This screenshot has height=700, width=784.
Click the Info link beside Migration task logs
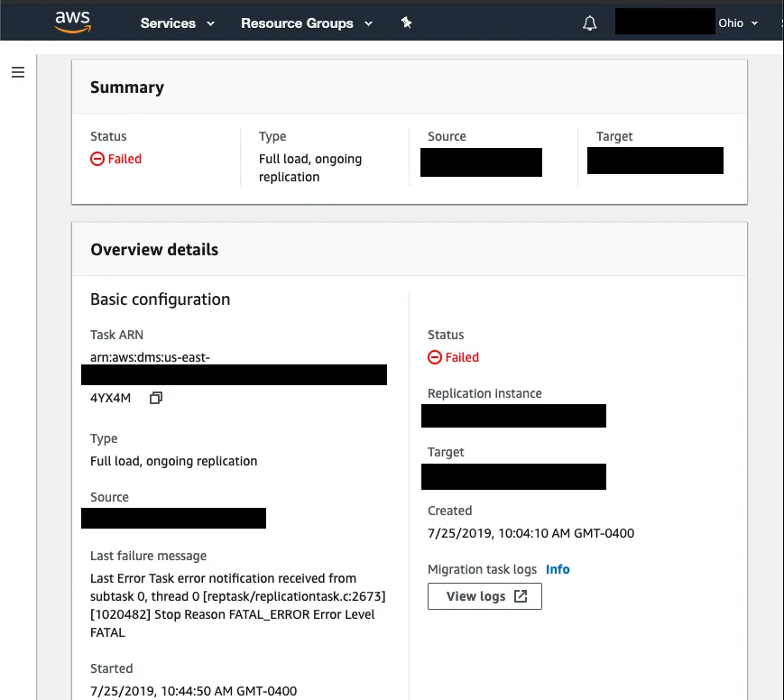tap(558, 569)
